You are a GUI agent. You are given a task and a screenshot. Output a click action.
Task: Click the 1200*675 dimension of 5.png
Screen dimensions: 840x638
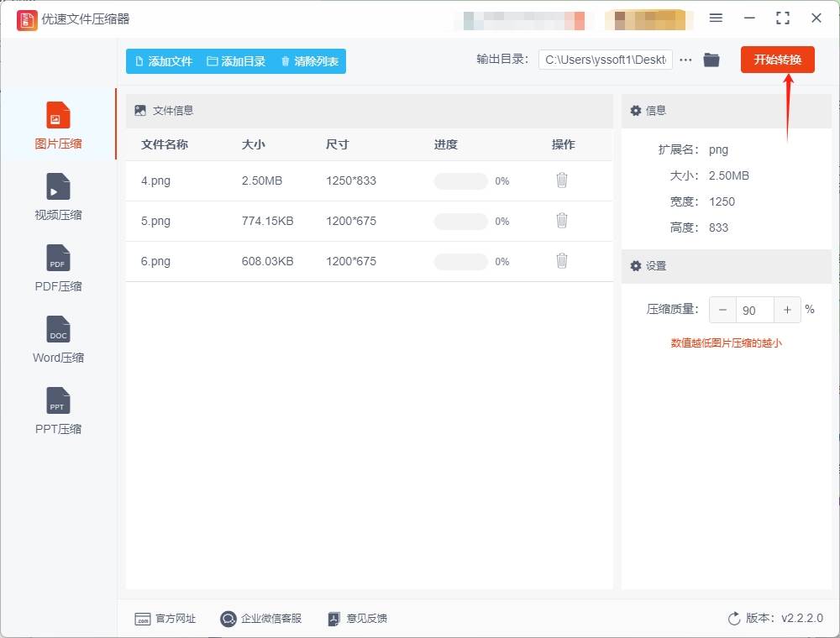pyautogui.click(x=351, y=221)
